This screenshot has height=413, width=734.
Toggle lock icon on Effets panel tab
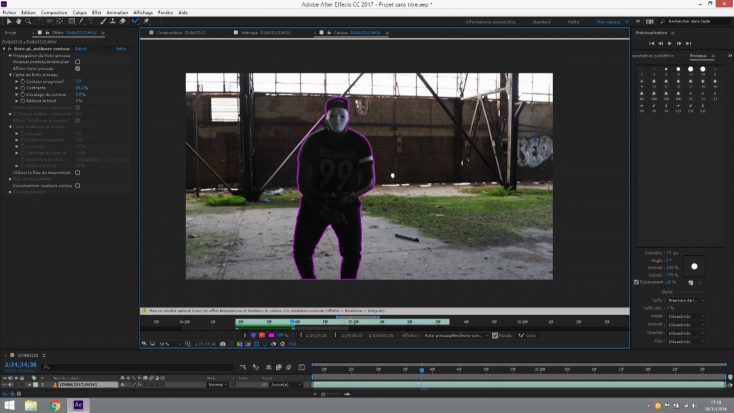[x=47, y=32]
